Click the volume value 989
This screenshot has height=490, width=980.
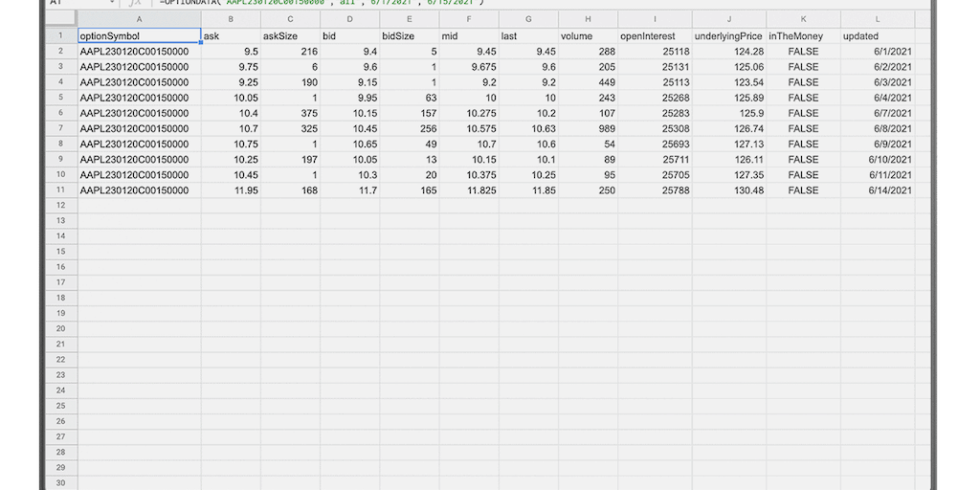(x=589, y=129)
